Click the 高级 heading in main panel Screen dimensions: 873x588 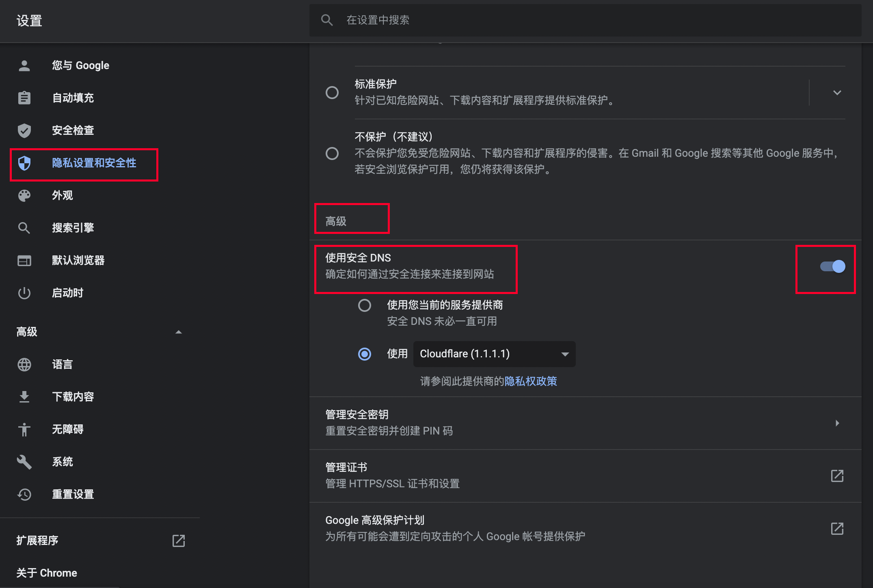(336, 221)
